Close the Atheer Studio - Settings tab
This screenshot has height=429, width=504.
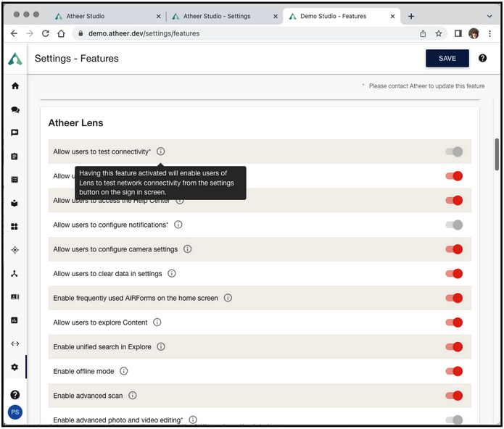click(x=276, y=17)
